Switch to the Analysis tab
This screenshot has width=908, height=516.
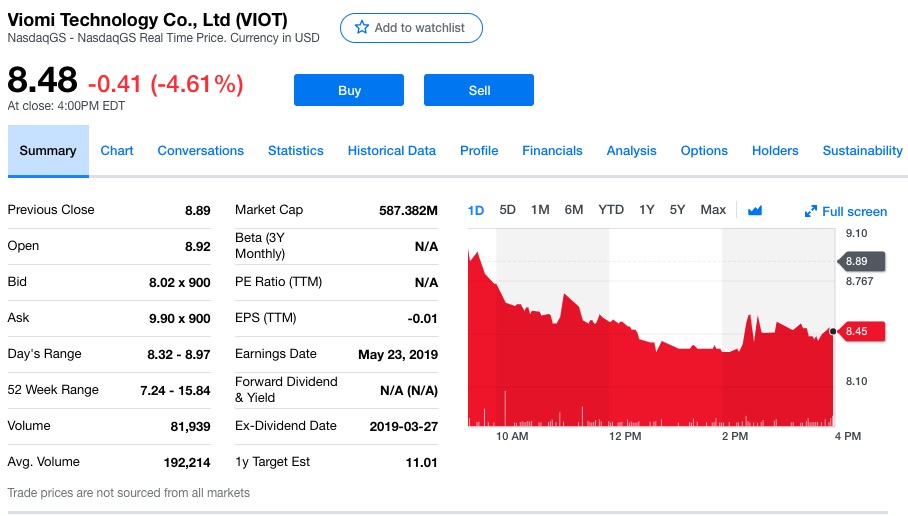click(631, 151)
